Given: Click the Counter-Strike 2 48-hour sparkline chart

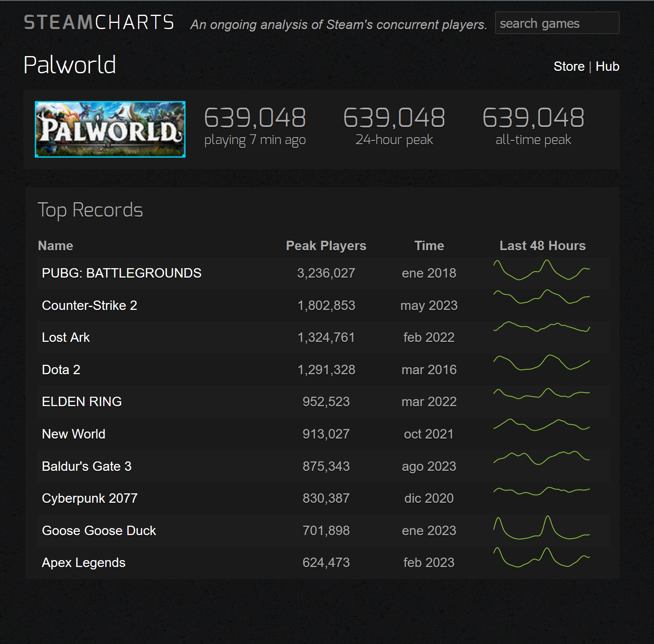Looking at the screenshot, I should pyautogui.click(x=541, y=297).
